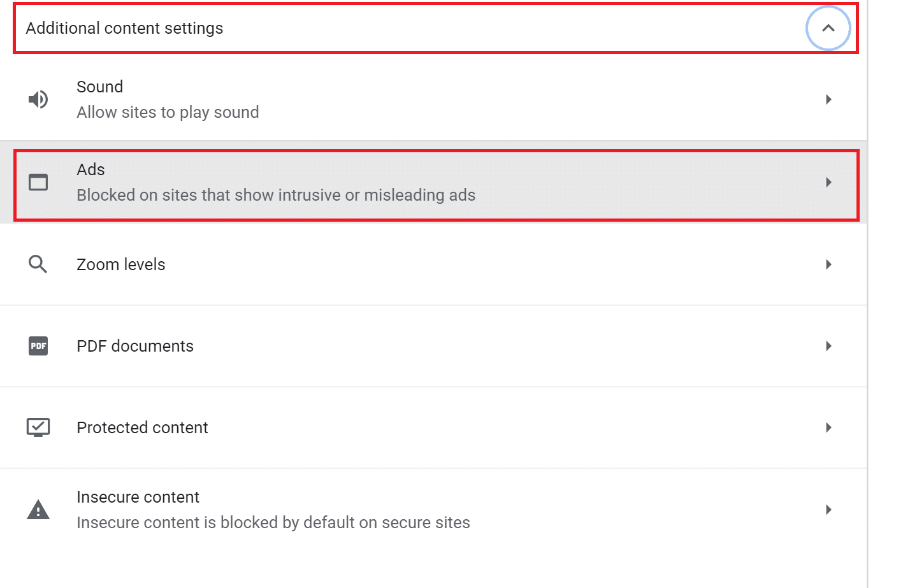Viewport: 910px width, 588px height.
Task: Click the Protected content monitor icon
Action: (38, 427)
